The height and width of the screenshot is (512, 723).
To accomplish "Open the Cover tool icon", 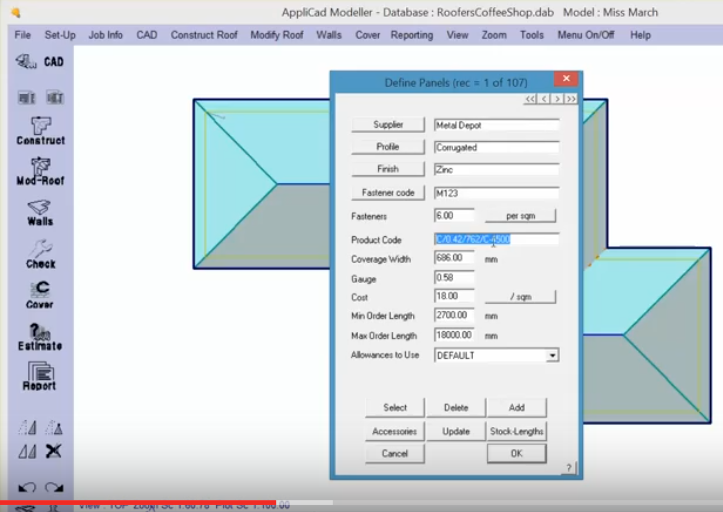I will point(40,292).
